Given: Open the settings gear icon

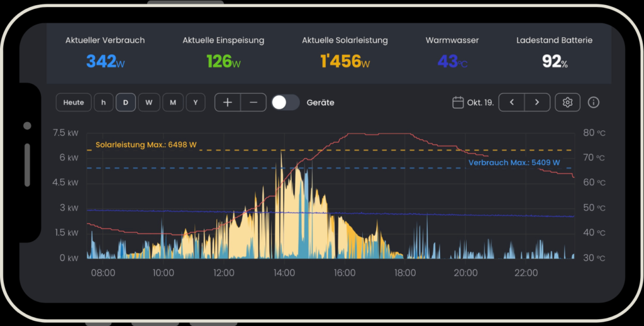Looking at the screenshot, I should coord(567,103).
